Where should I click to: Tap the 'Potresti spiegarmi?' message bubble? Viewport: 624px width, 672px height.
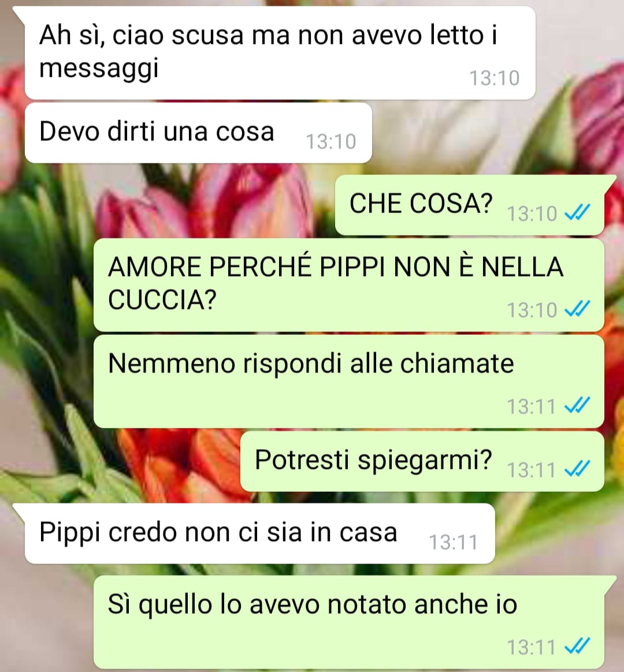pos(422,462)
